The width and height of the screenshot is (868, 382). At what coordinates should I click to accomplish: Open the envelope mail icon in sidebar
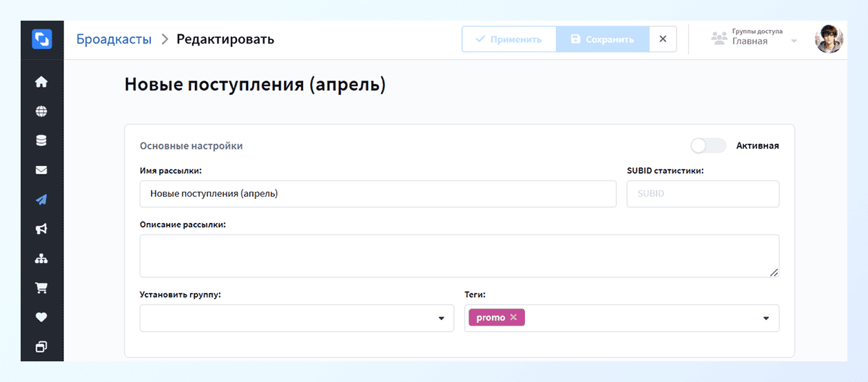(41, 170)
